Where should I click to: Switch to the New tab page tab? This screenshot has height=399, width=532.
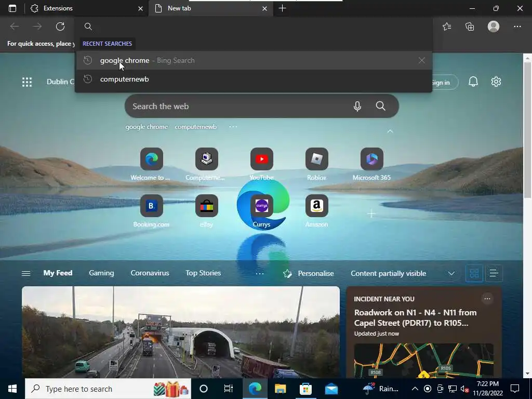(210, 8)
